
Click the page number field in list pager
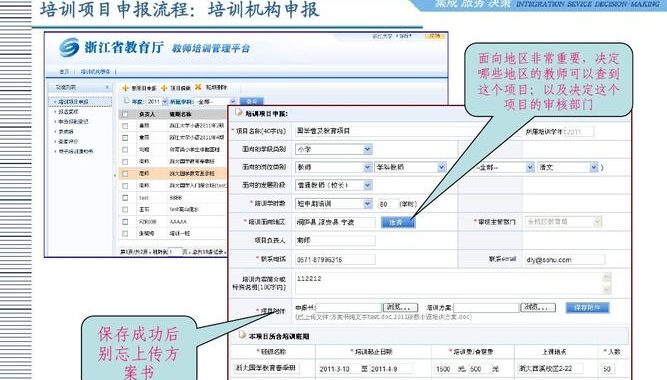click(x=175, y=251)
